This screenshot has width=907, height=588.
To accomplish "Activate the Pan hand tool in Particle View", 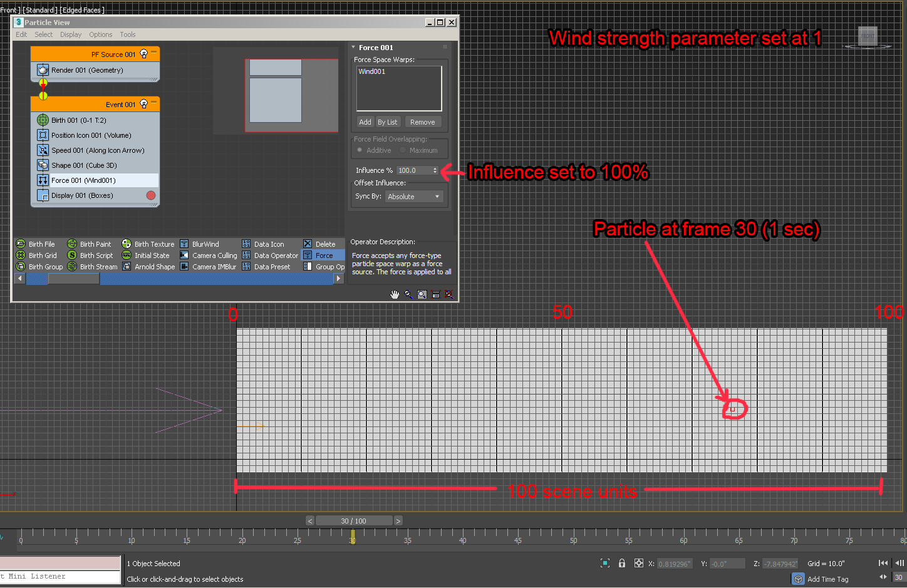I will pos(395,294).
